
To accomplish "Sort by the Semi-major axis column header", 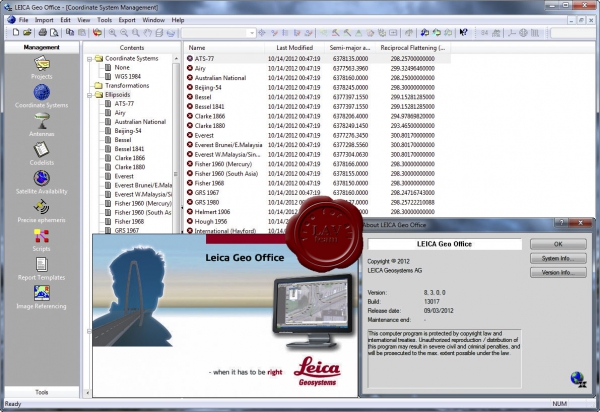I will (x=350, y=48).
